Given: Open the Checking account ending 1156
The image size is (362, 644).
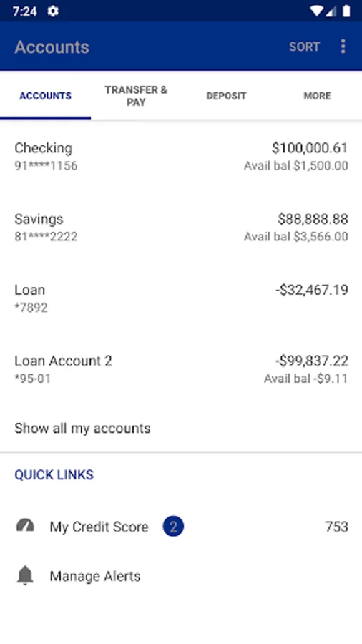Looking at the screenshot, I should (181, 156).
